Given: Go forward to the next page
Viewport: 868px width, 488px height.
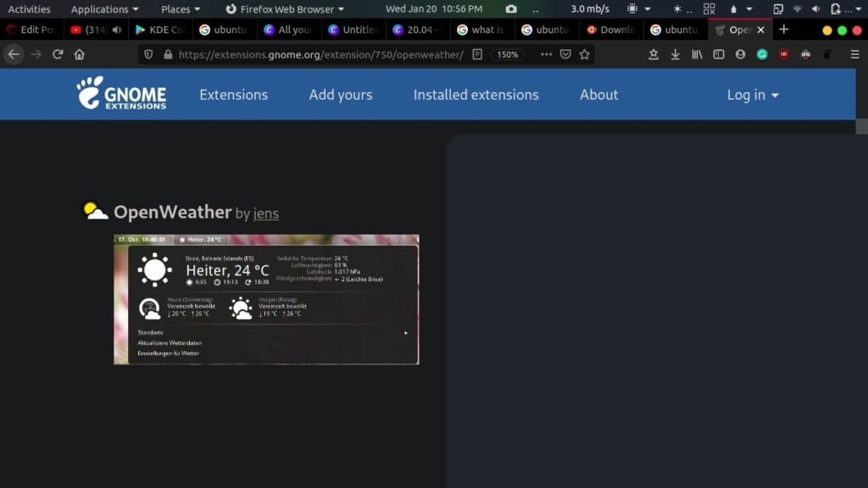Looking at the screenshot, I should coord(36,54).
